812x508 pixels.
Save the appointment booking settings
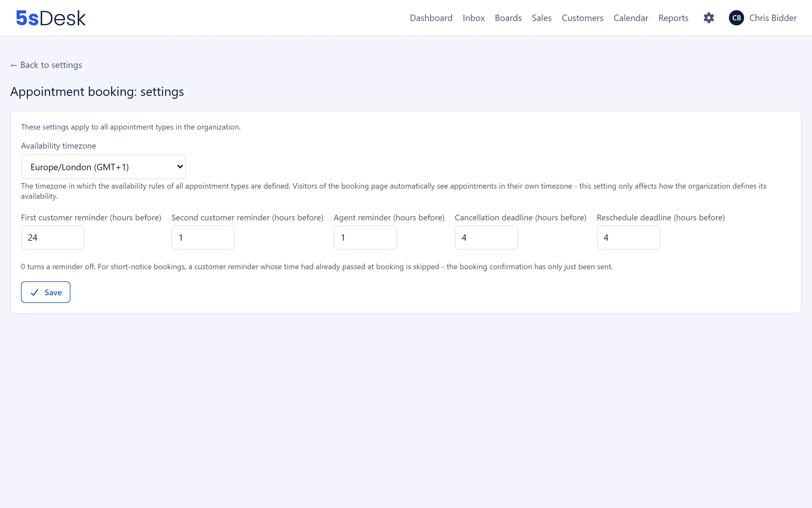46,292
